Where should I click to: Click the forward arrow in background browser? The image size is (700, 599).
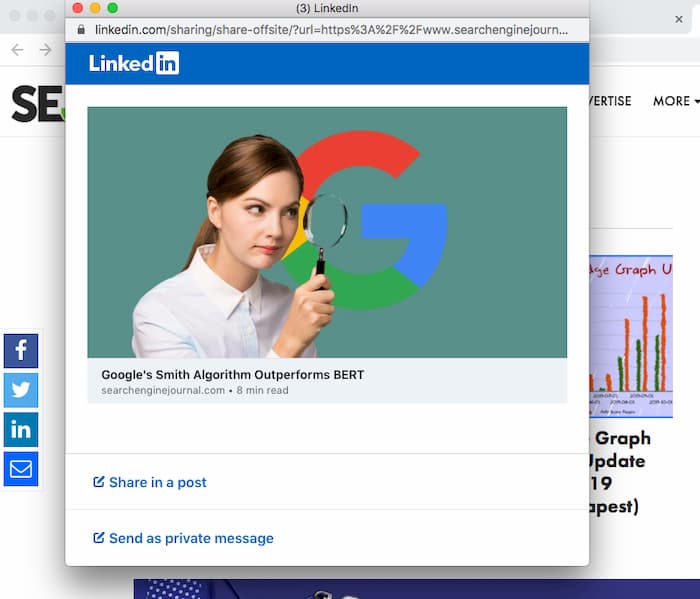(x=46, y=50)
